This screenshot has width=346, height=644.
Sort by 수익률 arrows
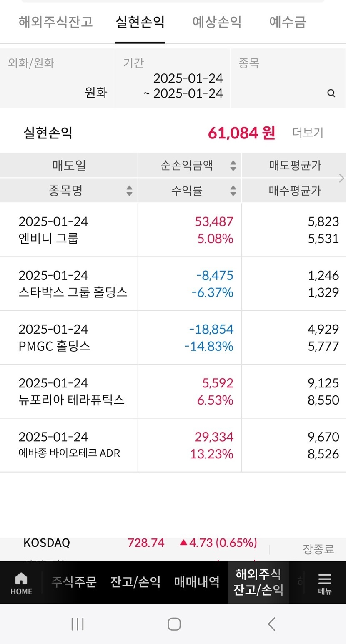click(x=233, y=191)
